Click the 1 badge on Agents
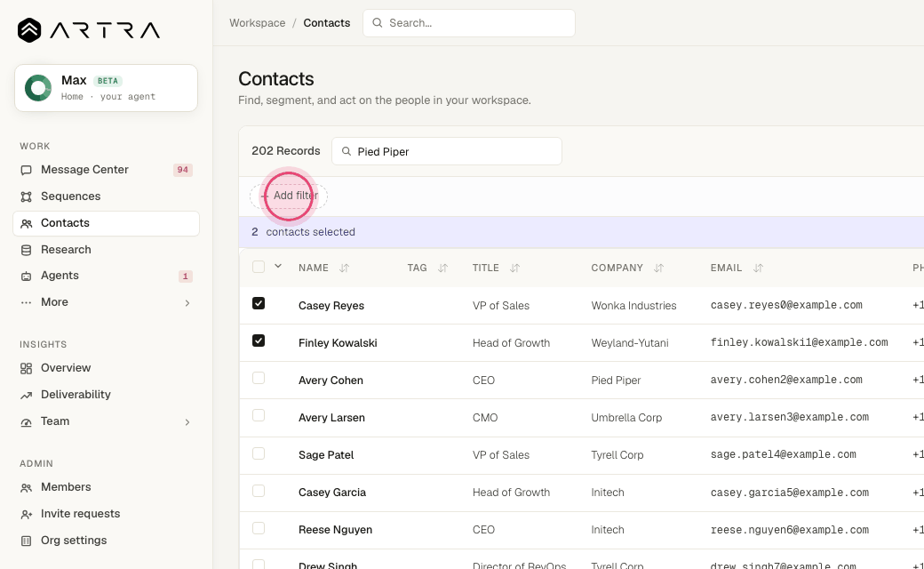 (185, 276)
